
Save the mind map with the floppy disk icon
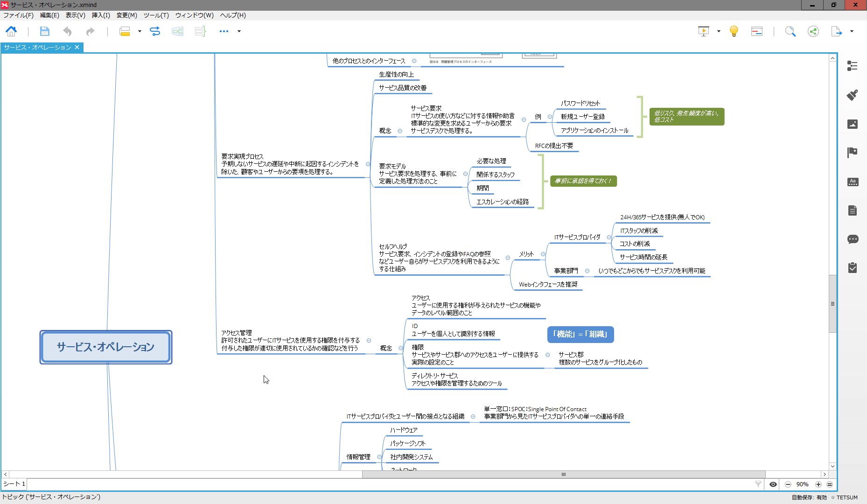coord(44,31)
